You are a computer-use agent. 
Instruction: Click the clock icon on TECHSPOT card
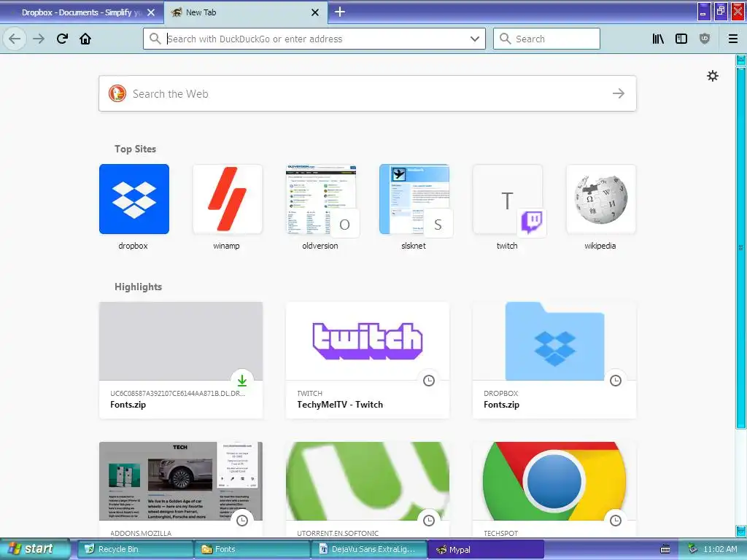click(x=616, y=520)
